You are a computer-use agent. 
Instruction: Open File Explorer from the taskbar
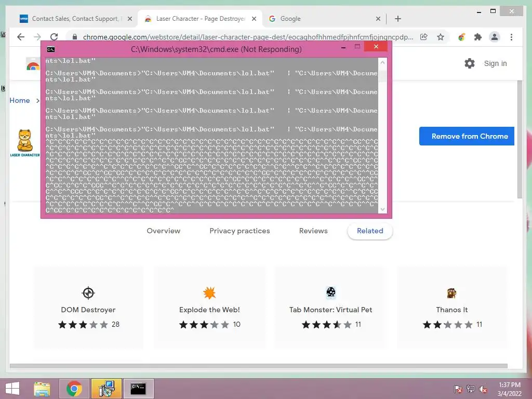(x=42, y=389)
